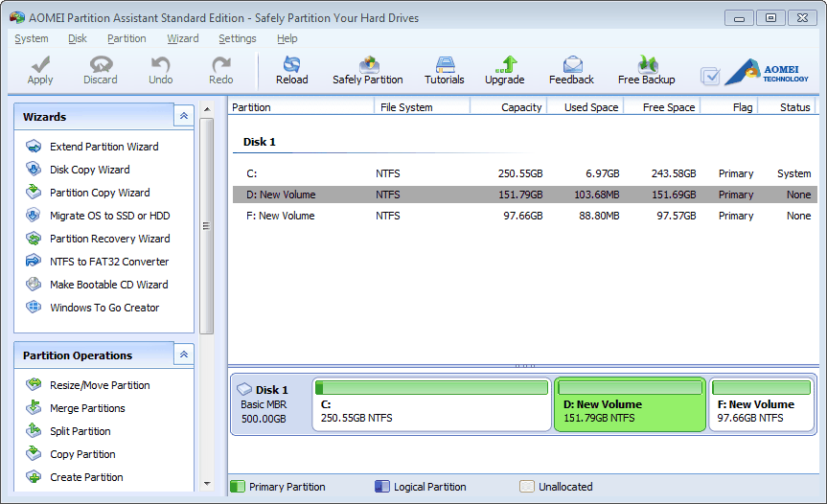Sort by the Used Space column header

point(586,107)
